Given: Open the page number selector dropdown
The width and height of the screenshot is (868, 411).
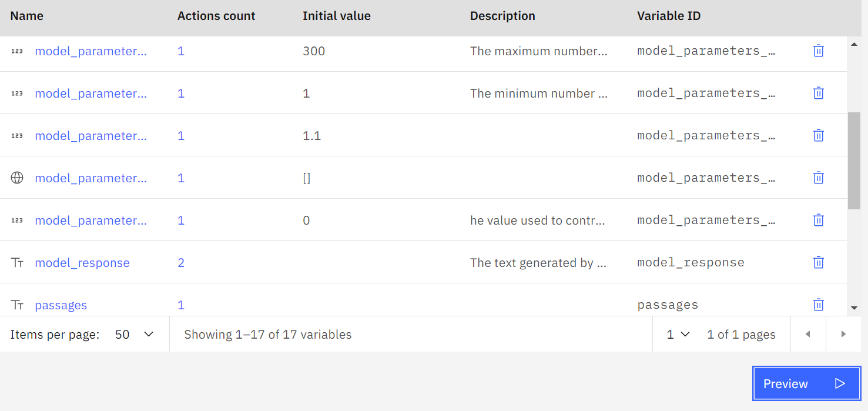Looking at the screenshot, I should (678, 335).
